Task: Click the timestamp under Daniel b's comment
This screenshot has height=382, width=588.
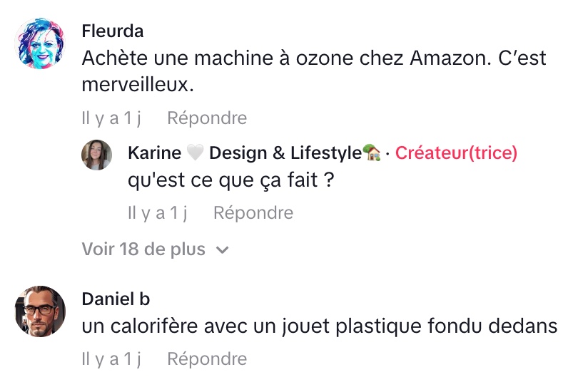Action: click(x=111, y=359)
